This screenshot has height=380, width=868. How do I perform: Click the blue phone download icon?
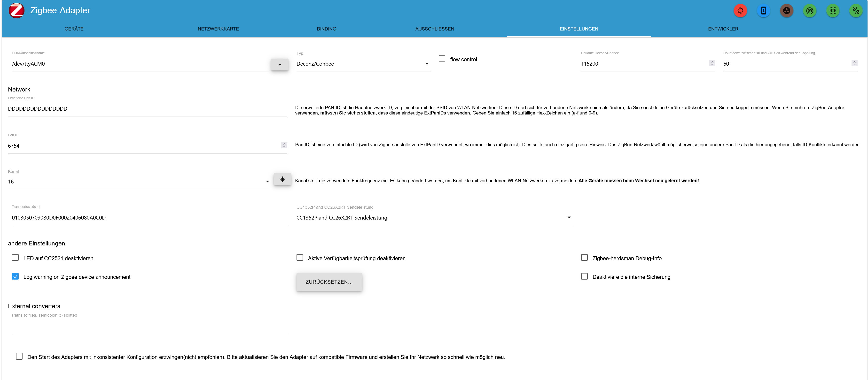click(763, 11)
